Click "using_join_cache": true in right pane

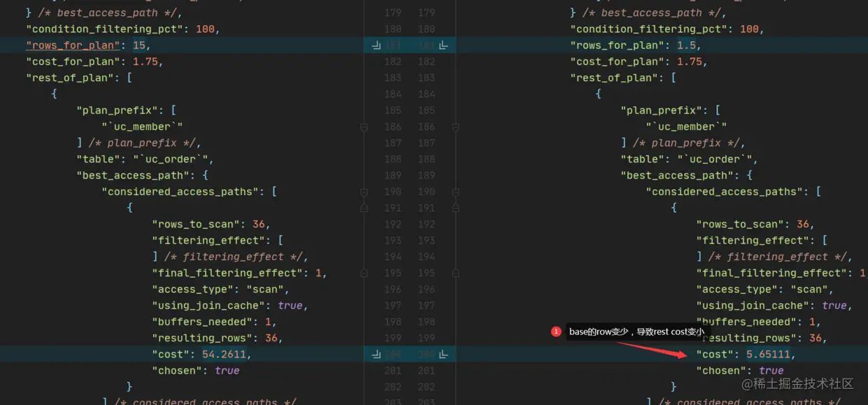click(x=773, y=306)
